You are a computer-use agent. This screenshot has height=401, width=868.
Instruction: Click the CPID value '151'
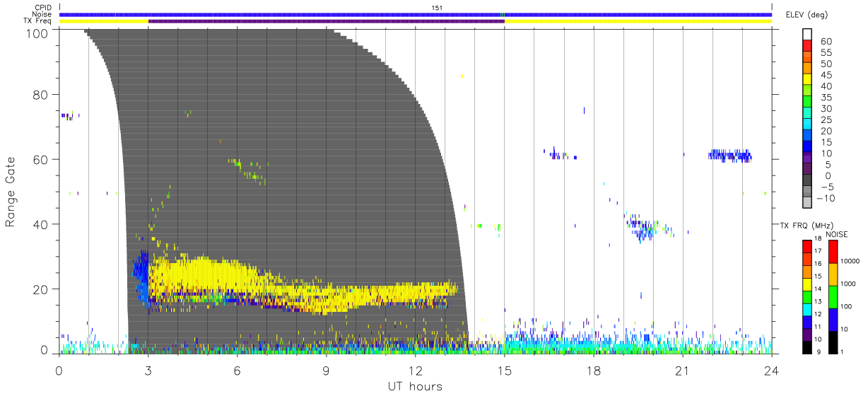tap(437, 8)
